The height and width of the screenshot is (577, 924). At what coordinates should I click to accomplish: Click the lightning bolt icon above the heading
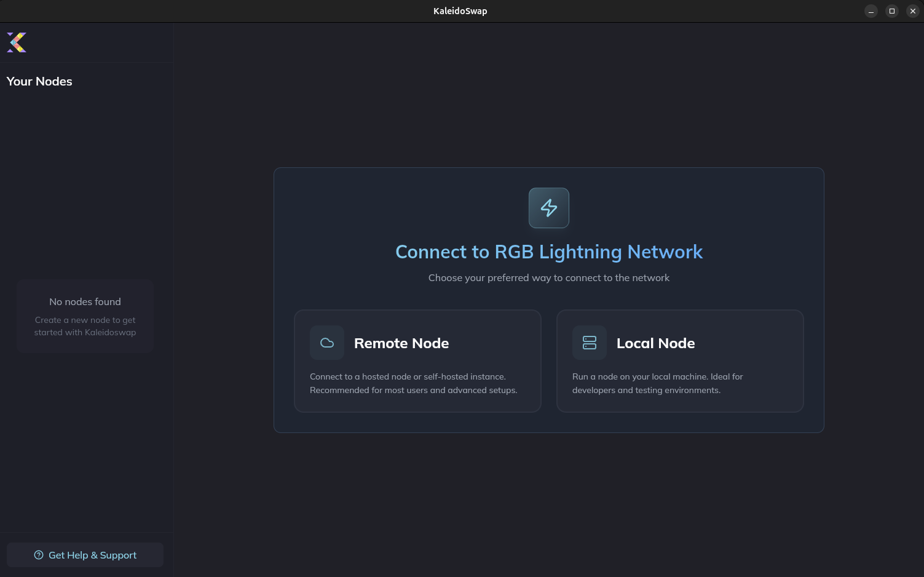pyautogui.click(x=549, y=208)
